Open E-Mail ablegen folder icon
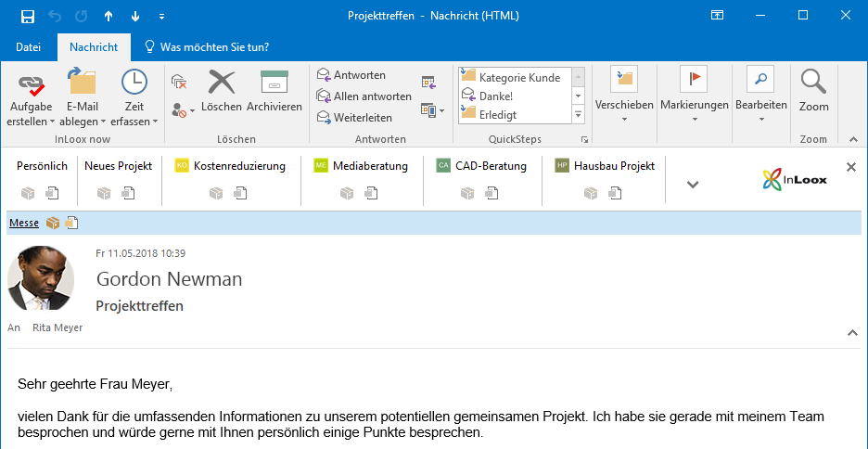The image size is (868, 449). click(x=82, y=82)
